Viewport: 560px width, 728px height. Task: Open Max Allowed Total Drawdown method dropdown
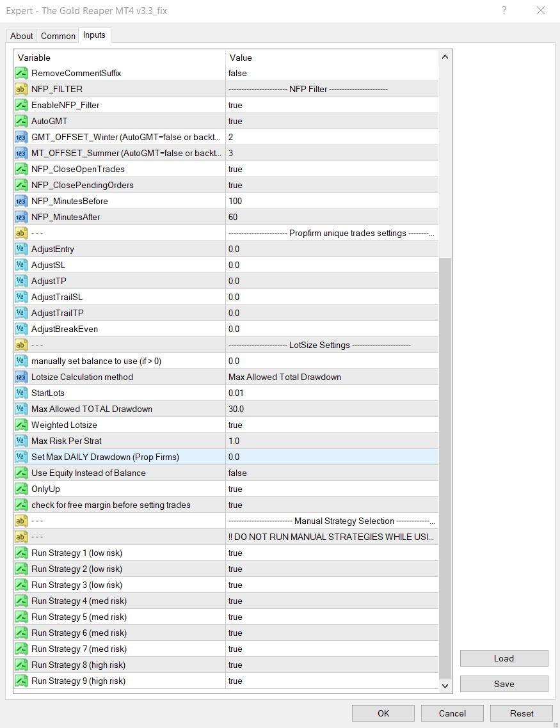332,377
